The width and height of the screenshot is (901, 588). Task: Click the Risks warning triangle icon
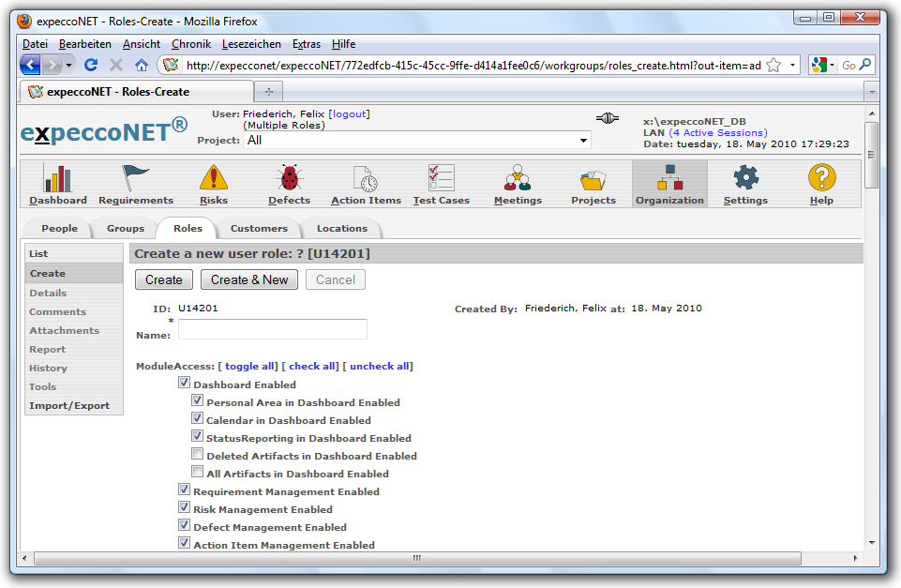point(214,178)
